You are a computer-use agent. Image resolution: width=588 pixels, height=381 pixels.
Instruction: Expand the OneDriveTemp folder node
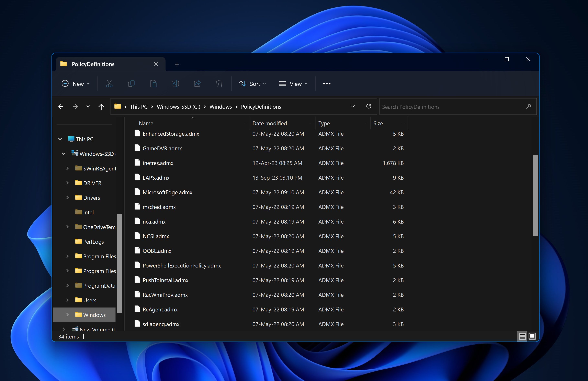(67, 227)
